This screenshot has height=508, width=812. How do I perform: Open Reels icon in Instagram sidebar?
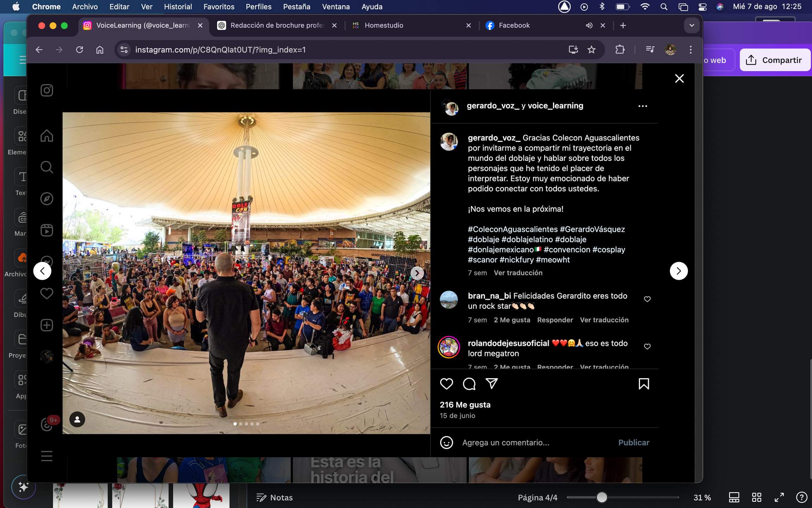[47, 230]
